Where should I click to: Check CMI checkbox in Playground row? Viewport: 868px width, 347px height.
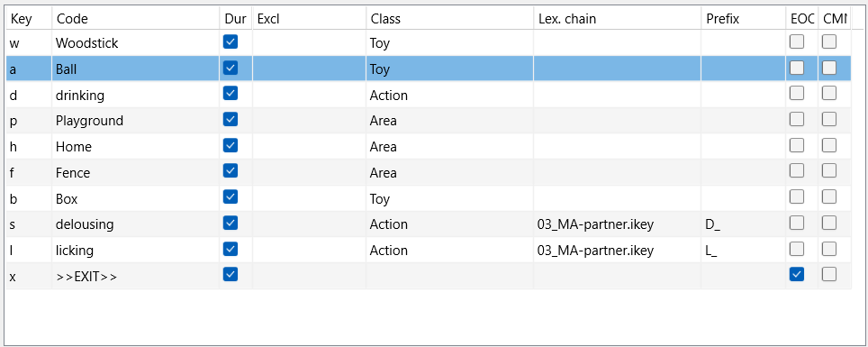pyautogui.click(x=828, y=119)
